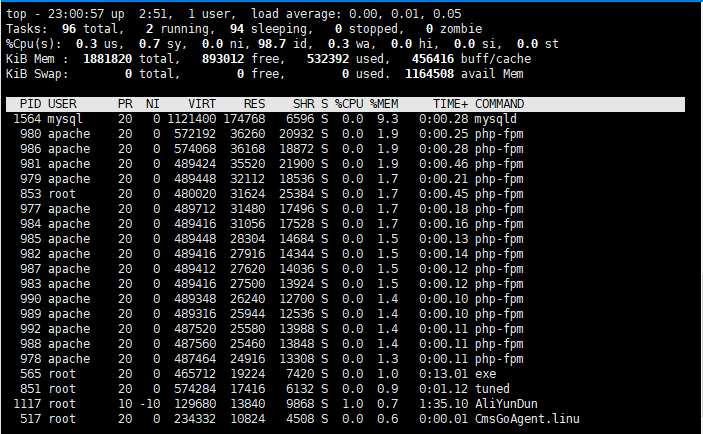Click the VIRT column header
Viewport: 703px width, 434px height.
pos(201,104)
